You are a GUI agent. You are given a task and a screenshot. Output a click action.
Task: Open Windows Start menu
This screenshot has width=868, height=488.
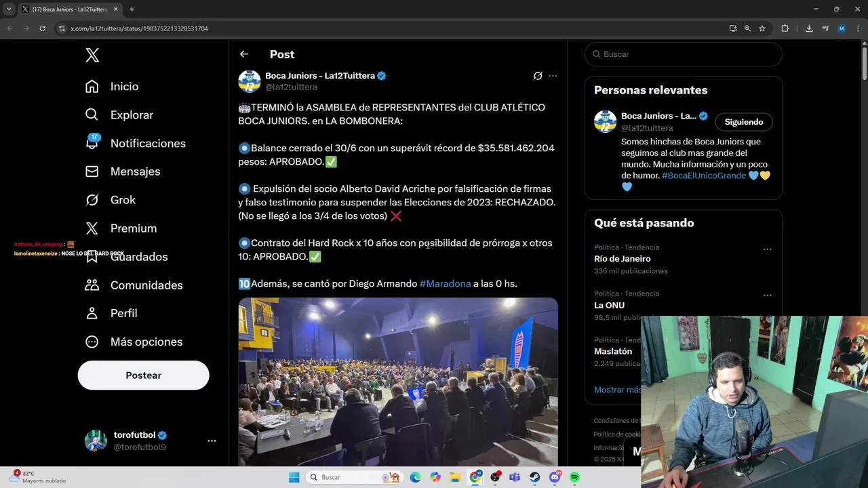point(294,477)
